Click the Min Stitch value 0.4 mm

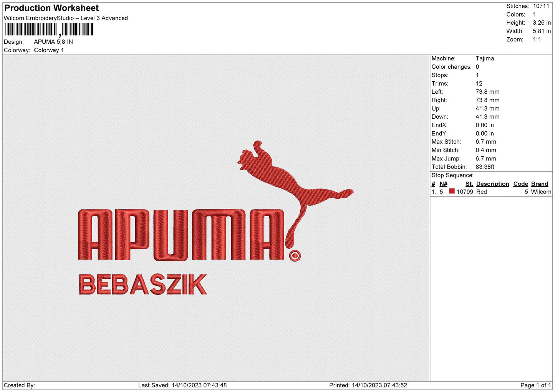pyautogui.click(x=486, y=150)
